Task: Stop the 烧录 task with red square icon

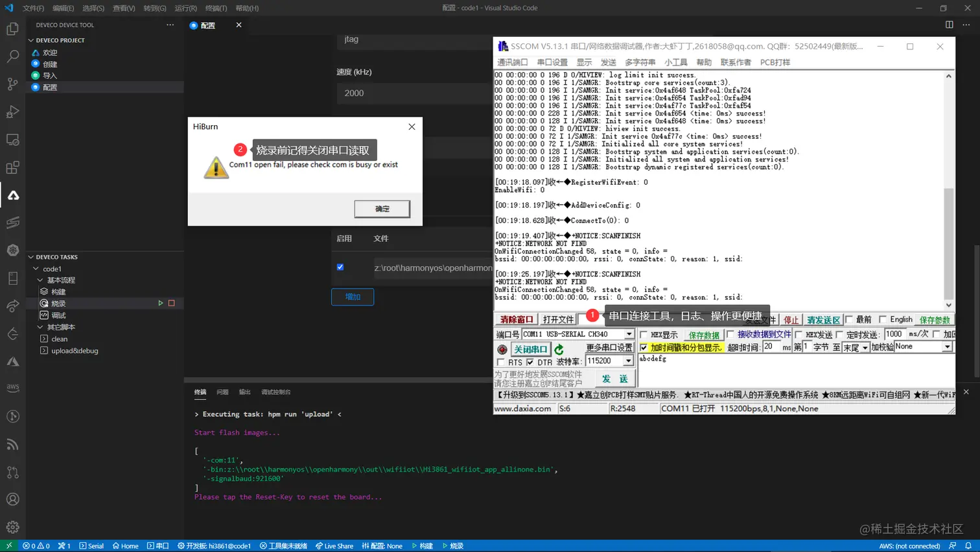Action: pyautogui.click(x=172, y=303)
